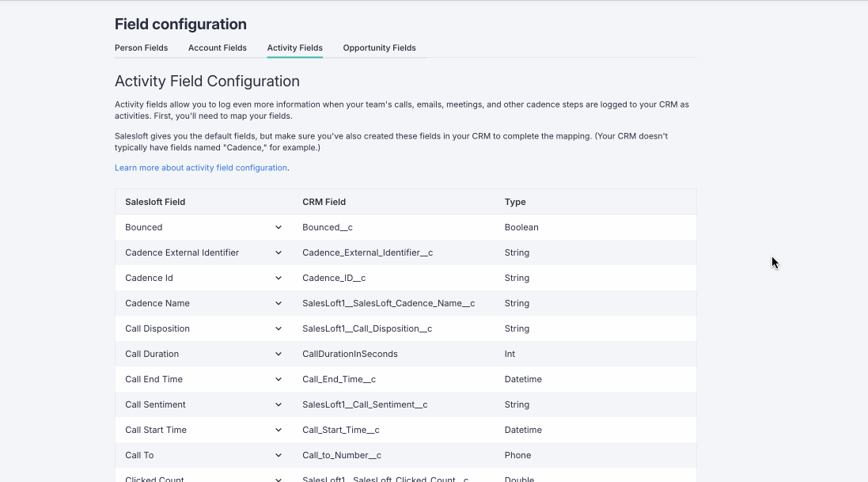Image resolution: width=868 pixels, height=482 pixels.
Task: Open the Call End Time dropdown
Action: pyautogui.click(x=278, y=379)
